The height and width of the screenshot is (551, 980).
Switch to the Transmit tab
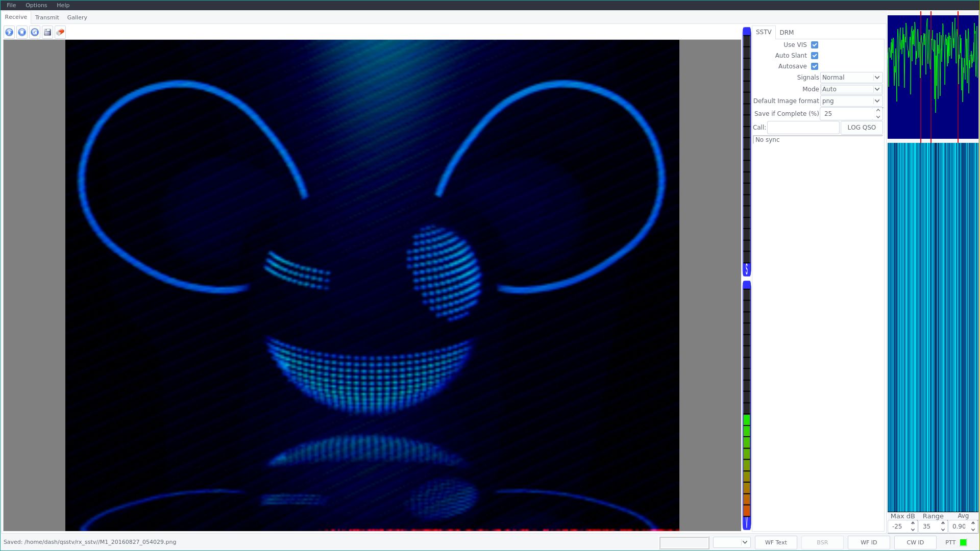47,17
